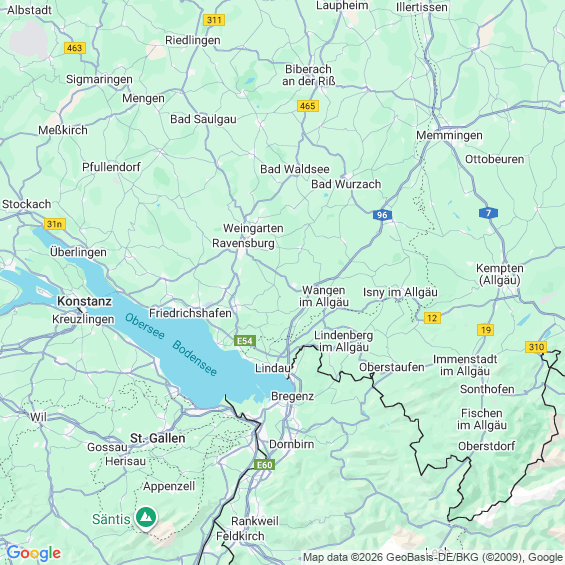This screenshot has width=565, height=565.
Task: Click the 465 road marker
Action: 308,106
